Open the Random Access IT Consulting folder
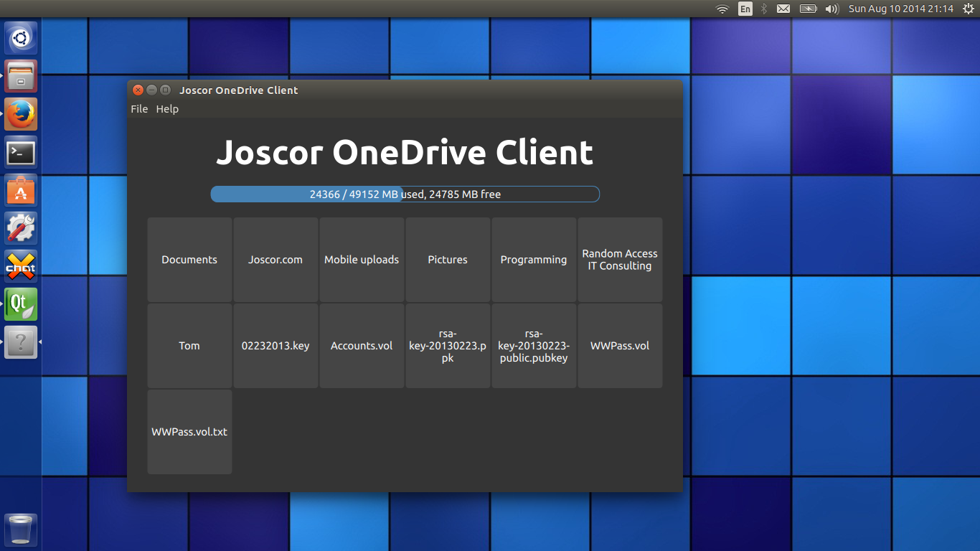Image resolution: width=980 pixels, height=551 pixels. point(619,259)
